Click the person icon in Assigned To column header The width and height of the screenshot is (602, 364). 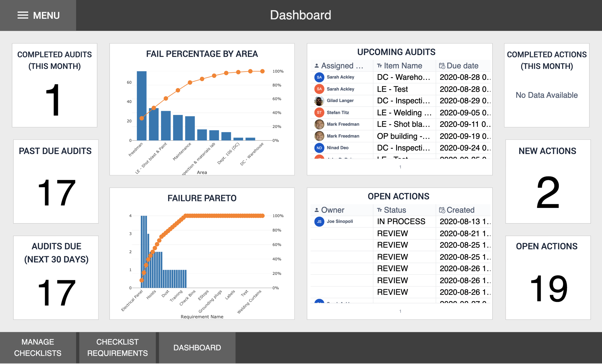317,65
